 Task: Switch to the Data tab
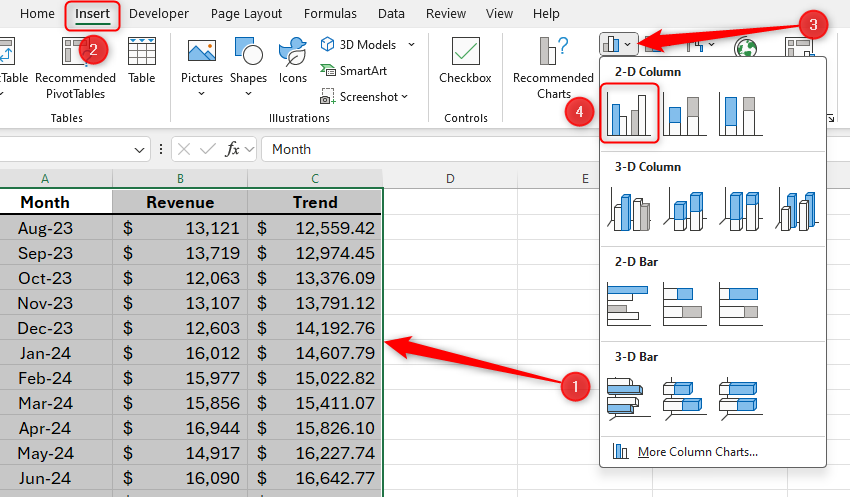391,14
